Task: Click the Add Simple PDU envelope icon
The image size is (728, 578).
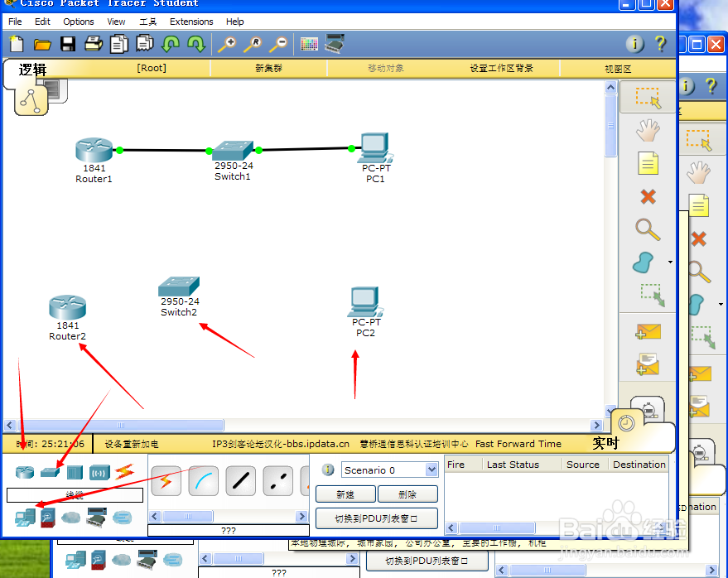Action: [648, 331]
